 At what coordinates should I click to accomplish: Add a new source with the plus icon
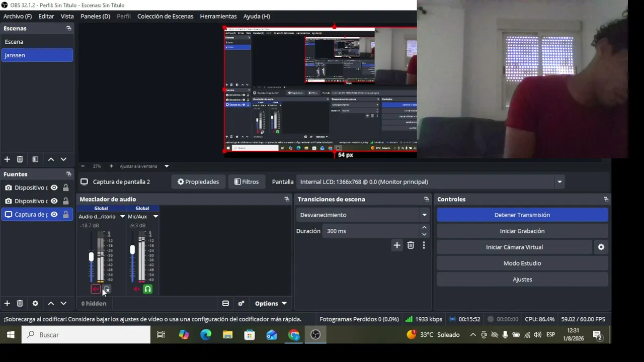point(7,303)
